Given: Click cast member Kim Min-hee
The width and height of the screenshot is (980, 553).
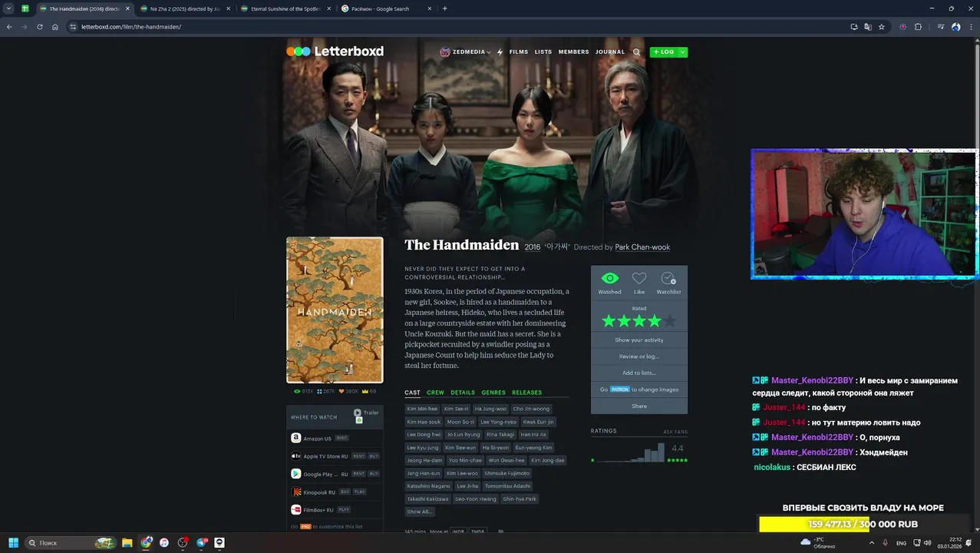Looking at the screenshot, I should pos(422,409).
